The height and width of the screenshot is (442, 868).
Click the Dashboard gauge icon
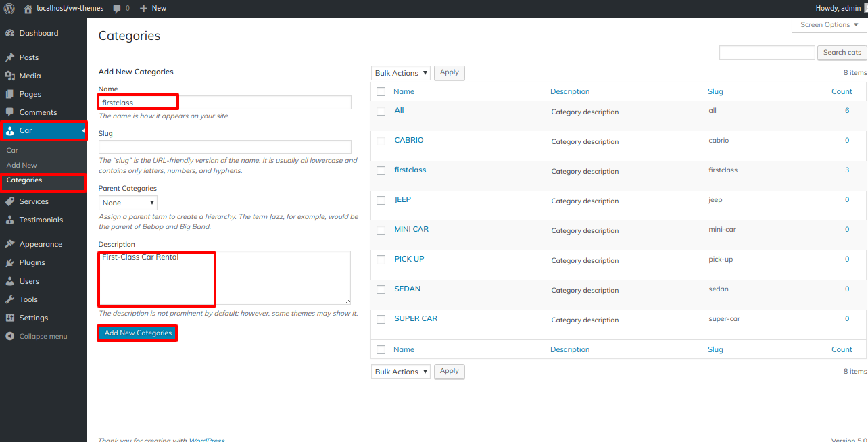[x=9, y=33]
